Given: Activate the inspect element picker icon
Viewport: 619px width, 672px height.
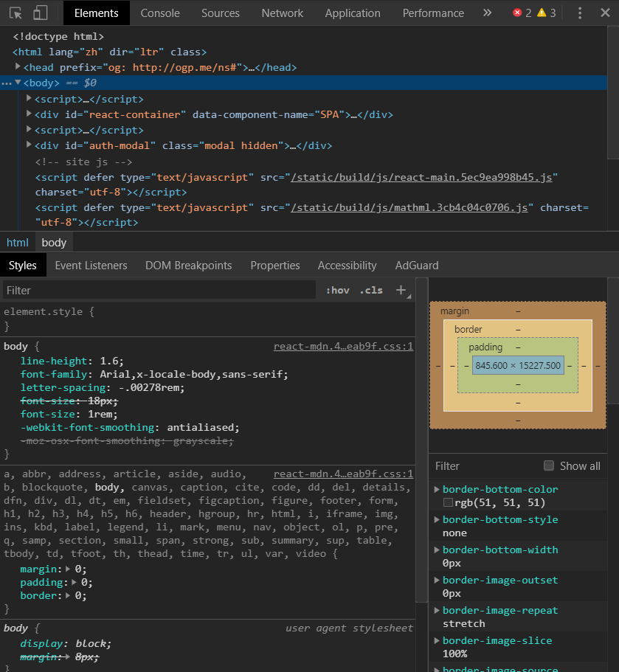Looking at the screenshot, I should 15,13.
